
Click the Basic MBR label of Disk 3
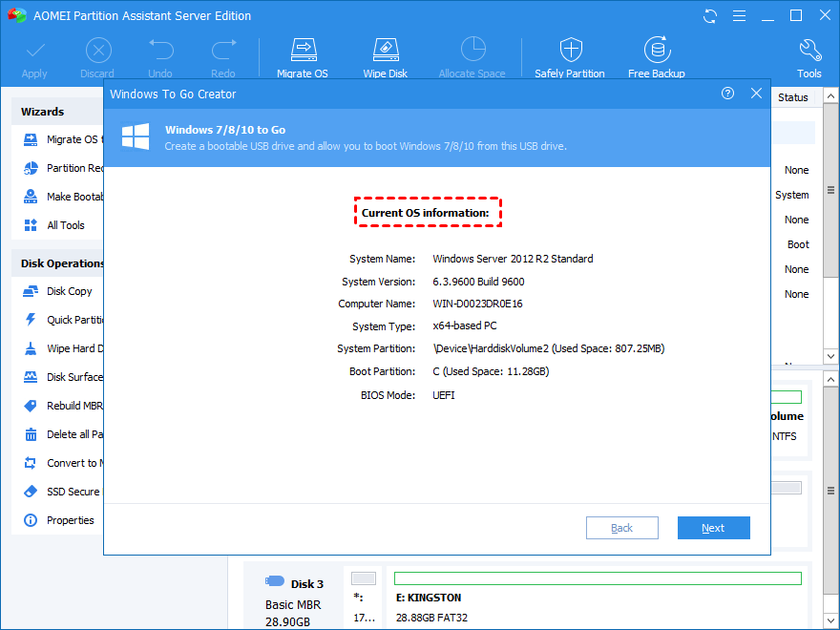tap(293, 605)
